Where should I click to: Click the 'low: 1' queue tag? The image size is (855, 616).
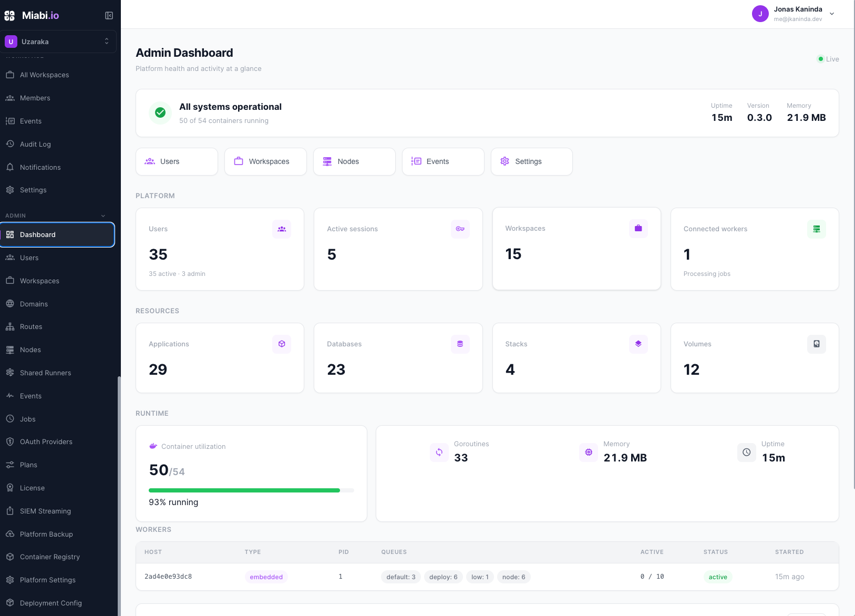480,577
